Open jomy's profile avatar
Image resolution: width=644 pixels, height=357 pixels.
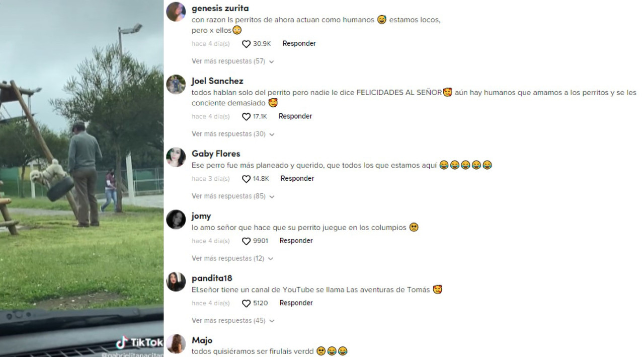pyautogui.click(x=176, y=219)
